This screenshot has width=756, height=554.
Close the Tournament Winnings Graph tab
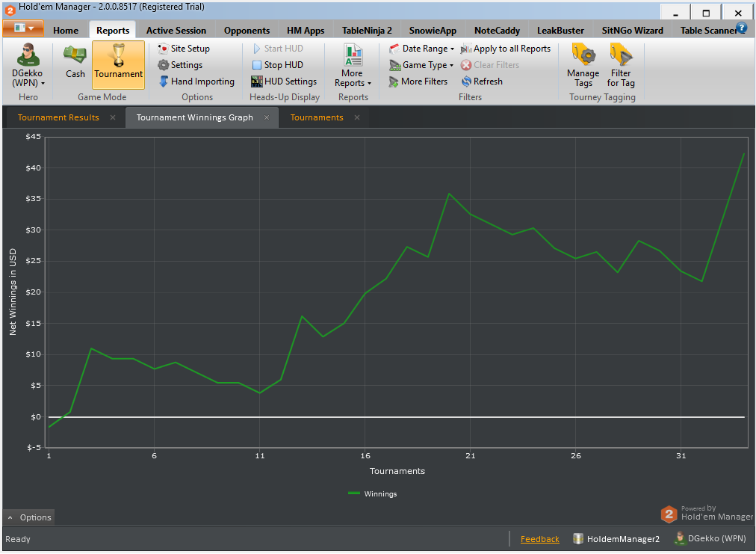click(x=267, y=117)
